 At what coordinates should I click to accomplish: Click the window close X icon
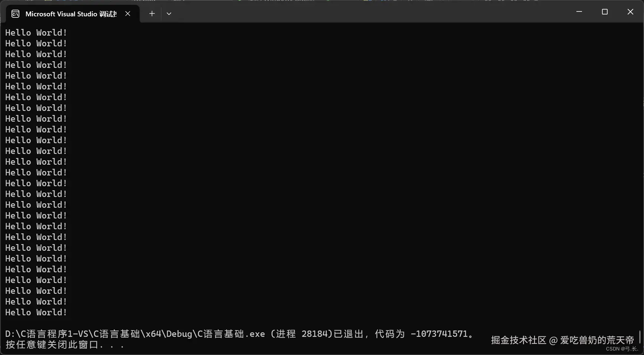630,11
